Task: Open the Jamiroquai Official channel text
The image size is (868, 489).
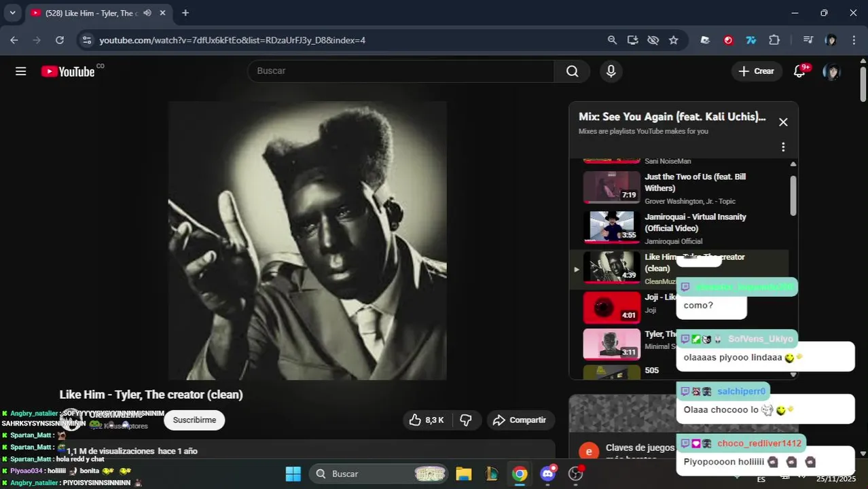Action: pos(674,241)
